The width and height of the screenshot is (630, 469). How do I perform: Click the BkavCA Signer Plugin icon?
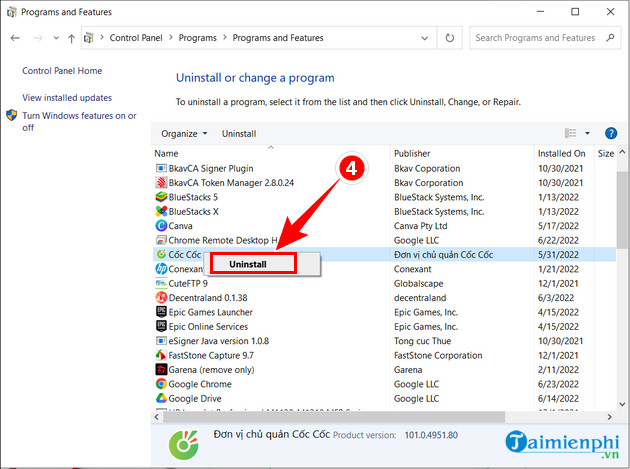tap(161, 168)
